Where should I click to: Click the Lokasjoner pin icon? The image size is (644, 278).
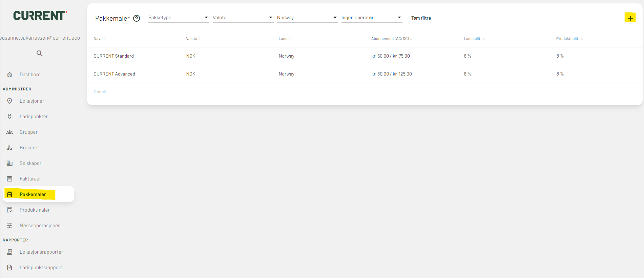(9, 101)
